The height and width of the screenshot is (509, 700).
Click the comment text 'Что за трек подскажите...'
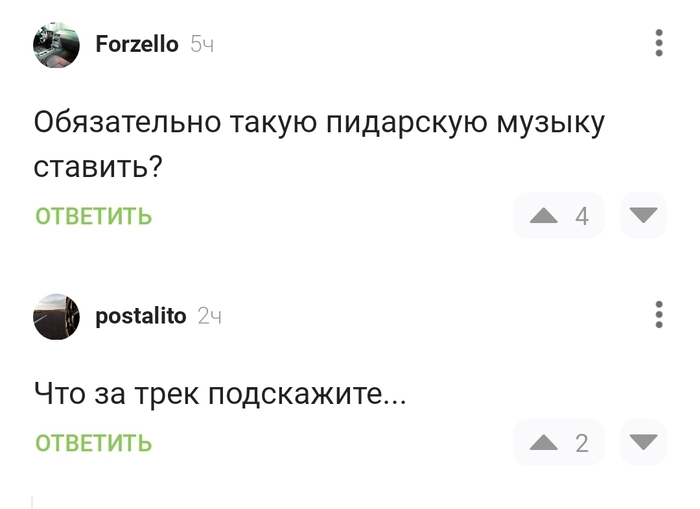220,393
